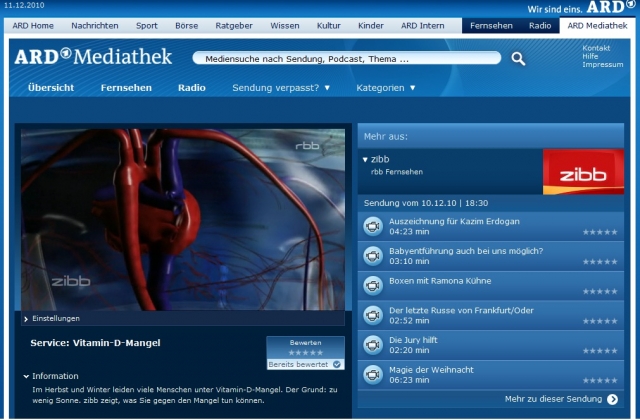Go to Übersicht tab
The height and width of the screenshot is (420, 640).
pos(51,88)
